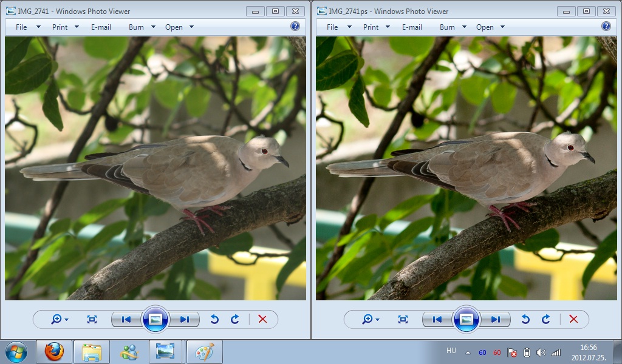Switch to Photo Viewer taskbar button
Screen dimensions: 622x364
(165, 352)
